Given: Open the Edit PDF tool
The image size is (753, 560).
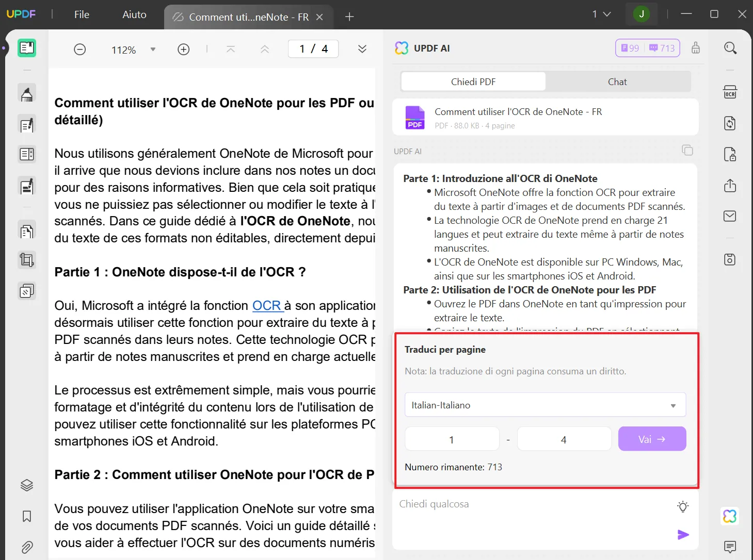Looking at the screenshot, I should pos(27,125).
